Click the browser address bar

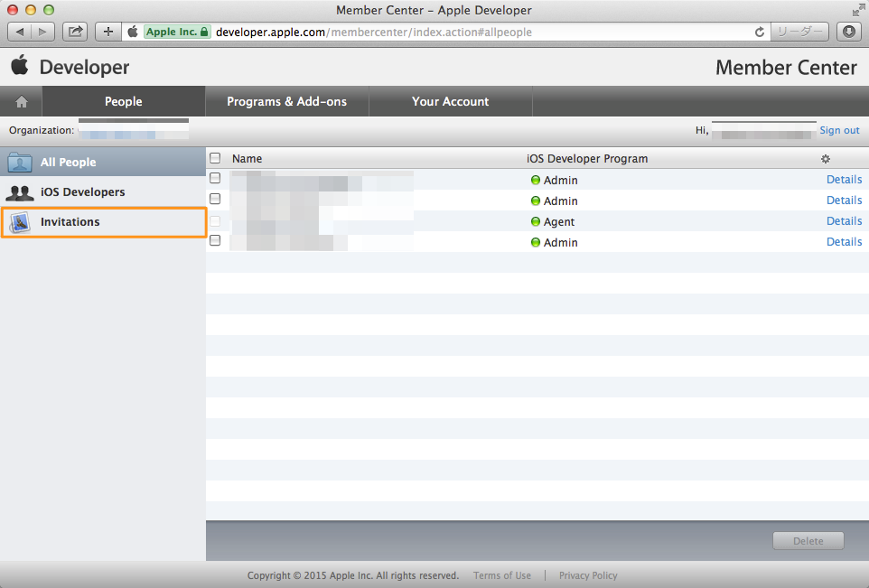point(452,31)
